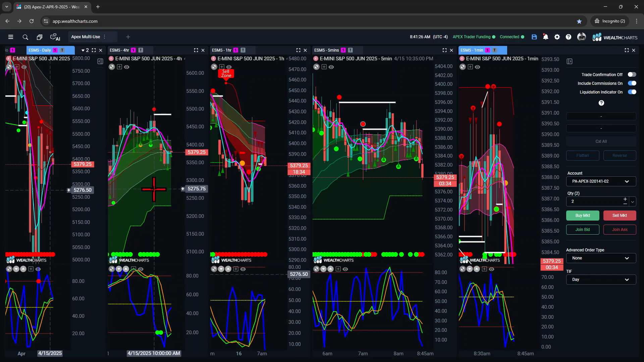
Task: Open the layouts/windows icon
Action: click(39, 37)
